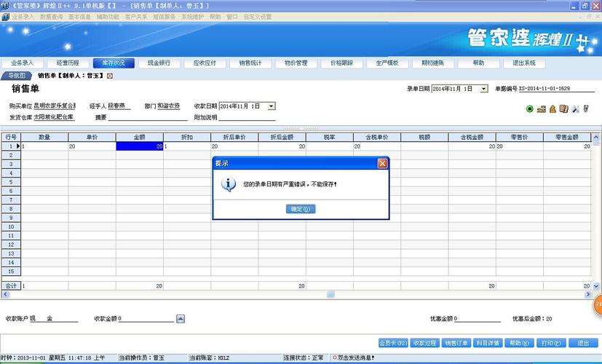Click the 单据编号 field
602x364 pixels.
click(x=557, y=89)
